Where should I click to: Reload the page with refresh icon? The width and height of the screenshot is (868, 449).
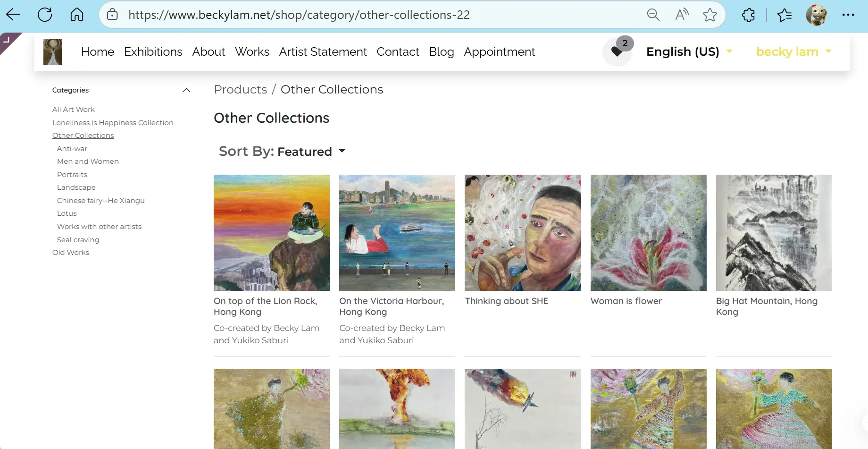[45, 15]
